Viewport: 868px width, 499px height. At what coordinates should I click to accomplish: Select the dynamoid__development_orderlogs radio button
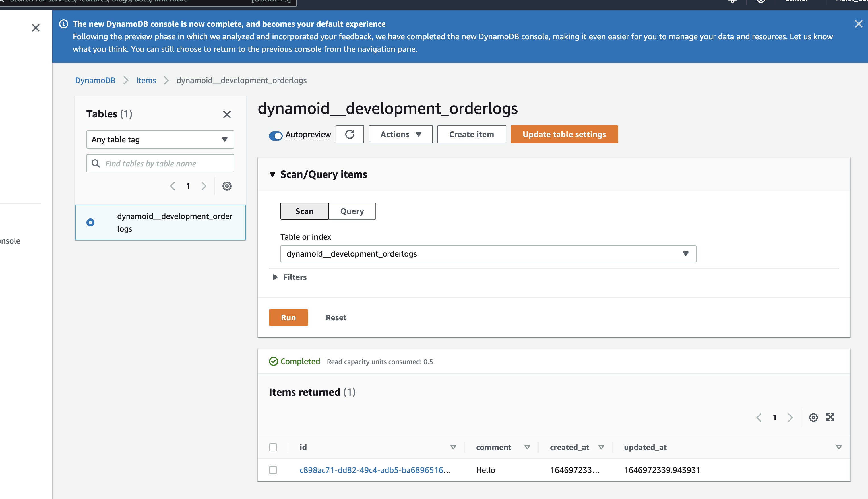(90, 222)
